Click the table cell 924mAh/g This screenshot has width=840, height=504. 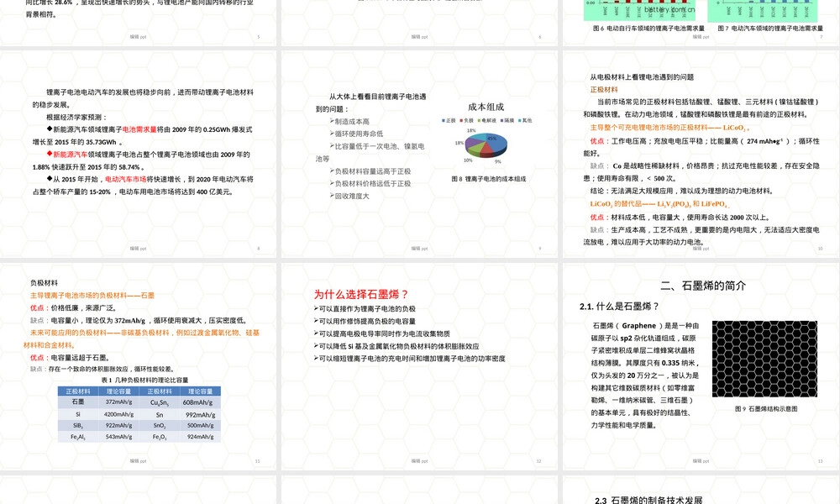(201, 437)
